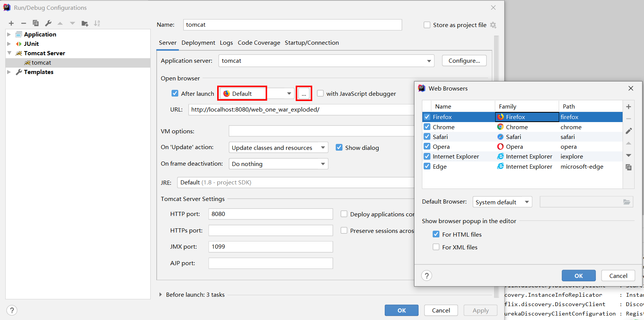Viewport: 644px width, 320px height.
Task: Click the Opera family icon in table
Action: [x=500, y=146]
